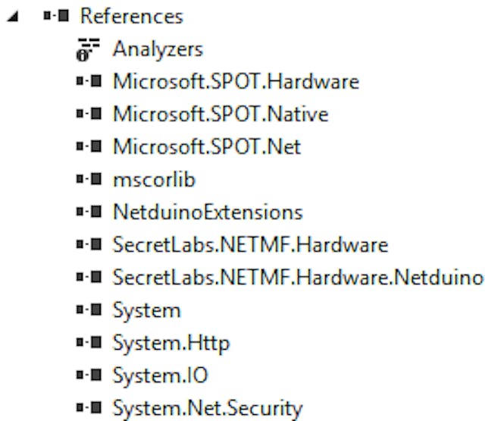504x421 pixels.
Task: Select SecretLabs.NETMF.Hardware reference
Action: [x=251, y=245]
